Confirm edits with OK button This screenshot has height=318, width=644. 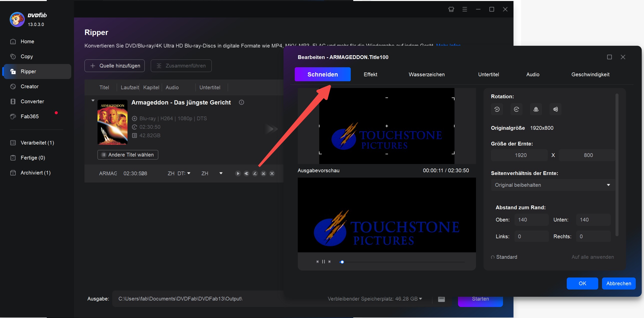582,283
